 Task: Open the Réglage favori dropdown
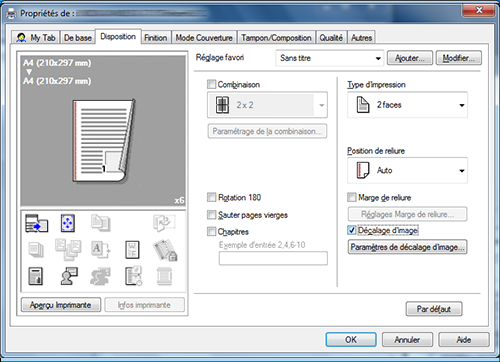tap(330, 58)
